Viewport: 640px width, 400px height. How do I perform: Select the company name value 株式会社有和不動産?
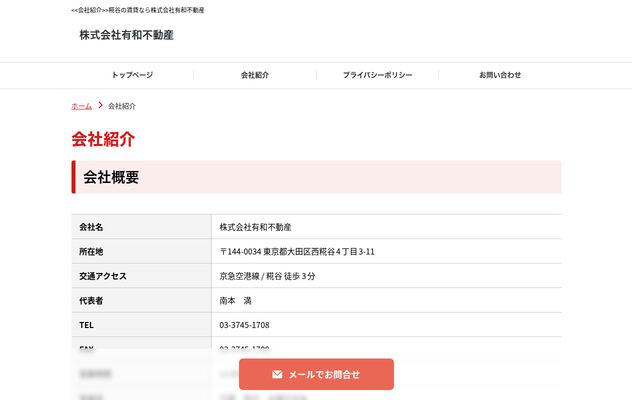coord(256,227)
